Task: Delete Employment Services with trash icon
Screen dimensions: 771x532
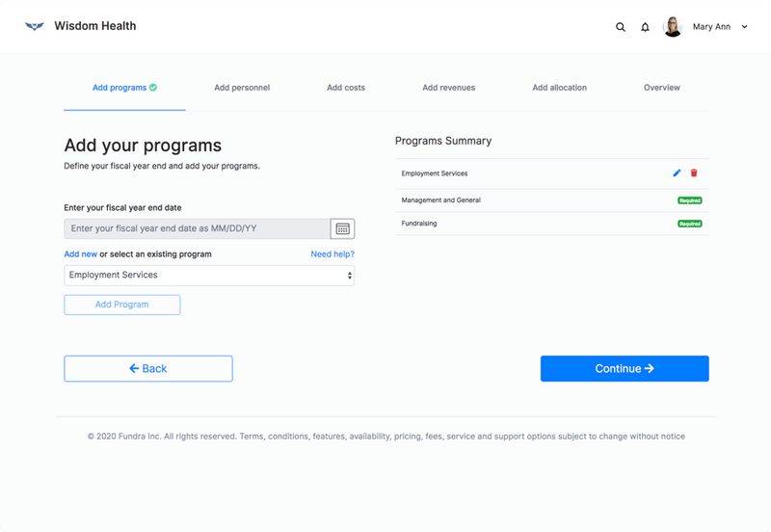Action: pos(694,173)
